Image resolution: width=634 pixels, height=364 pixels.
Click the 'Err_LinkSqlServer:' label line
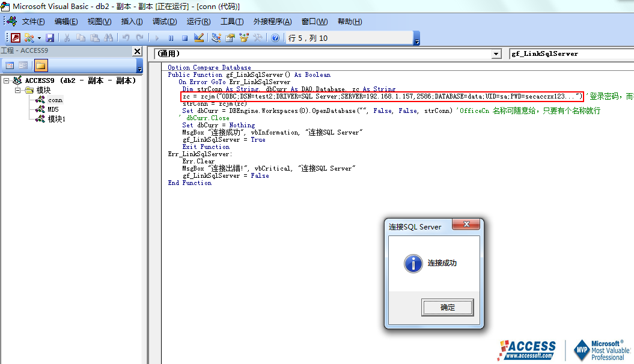(x=200, y=154)
